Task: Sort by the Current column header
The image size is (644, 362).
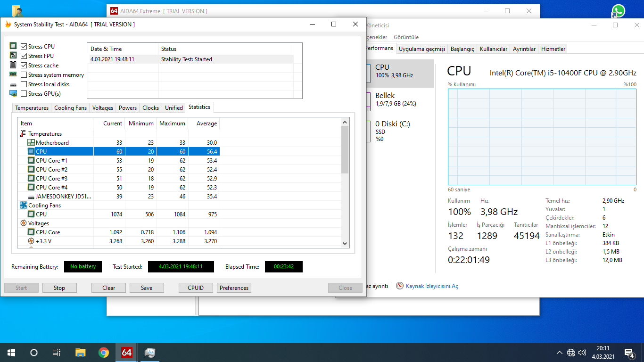Action: [x=109, y=123]
